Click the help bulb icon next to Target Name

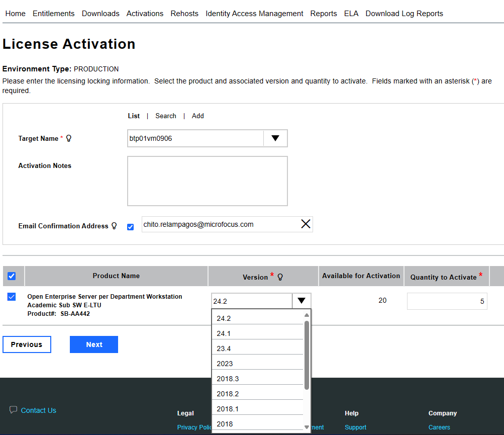point(68,138)
